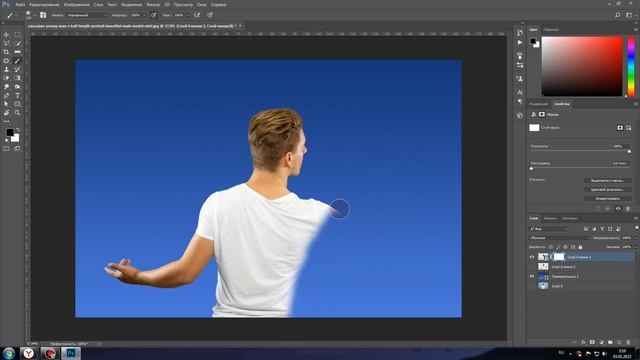Screen dimensions: 640x360
Task: Show the hidden second layer copy
Action: pyautogui.click(x=532, y=267)
